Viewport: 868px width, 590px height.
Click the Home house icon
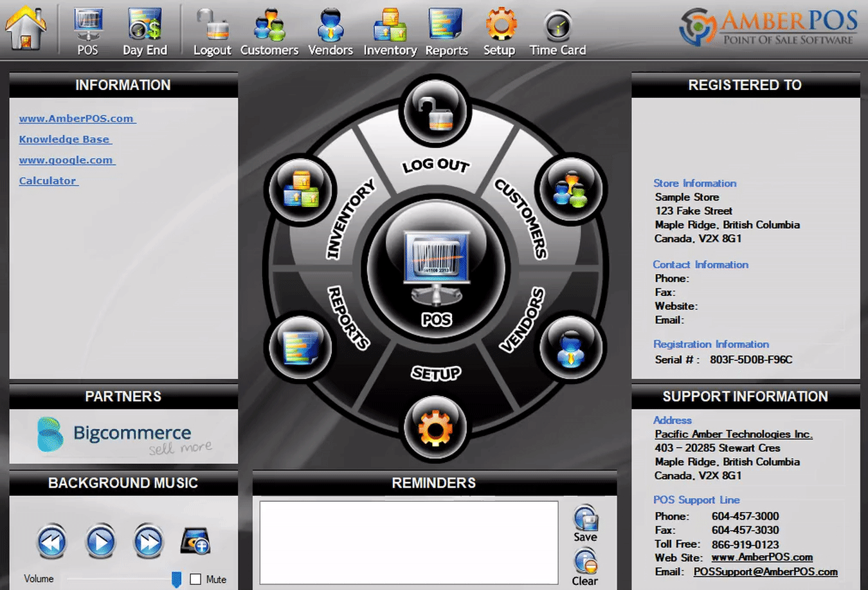point(26,28)
